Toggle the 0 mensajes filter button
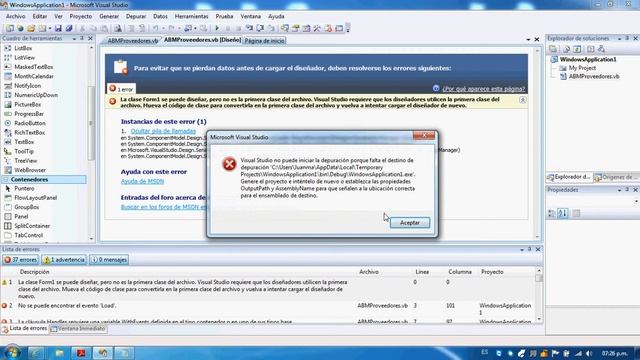The image size is (640, 360). point(109,260)
